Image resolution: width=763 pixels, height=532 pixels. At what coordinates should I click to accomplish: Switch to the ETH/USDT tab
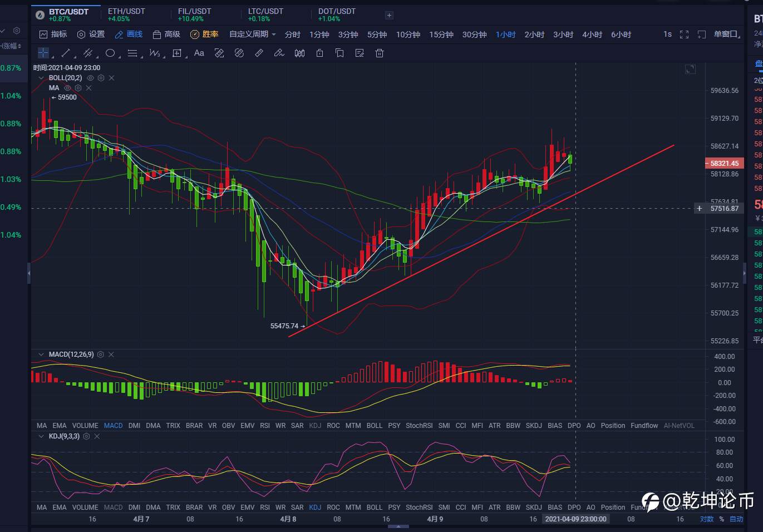click(126, 14)
